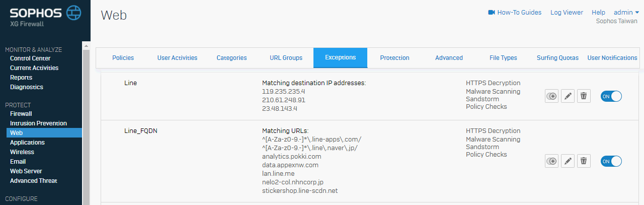Open Web Server in sidebar
The width and height of the screenshot is (644, 205).
click(26, 171)
